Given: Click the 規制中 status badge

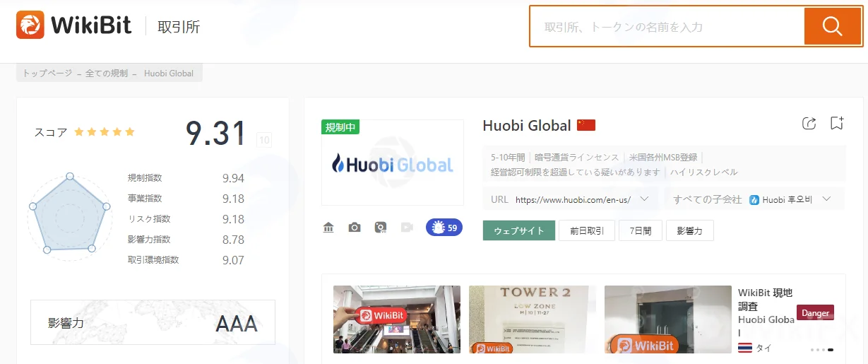Looking at the screenshot, I should (340, 127).
